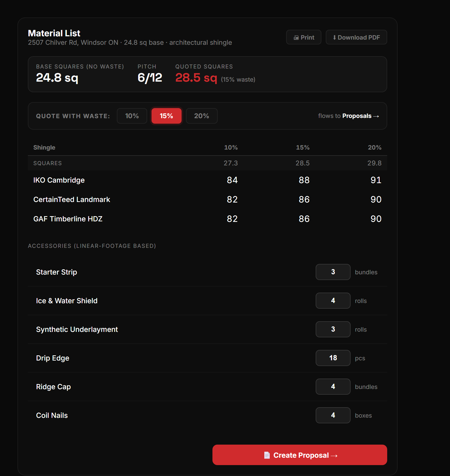Click IKO Cambridge 10% bundle count 84
The image size is (450, 476).
[x=232, y=180]
